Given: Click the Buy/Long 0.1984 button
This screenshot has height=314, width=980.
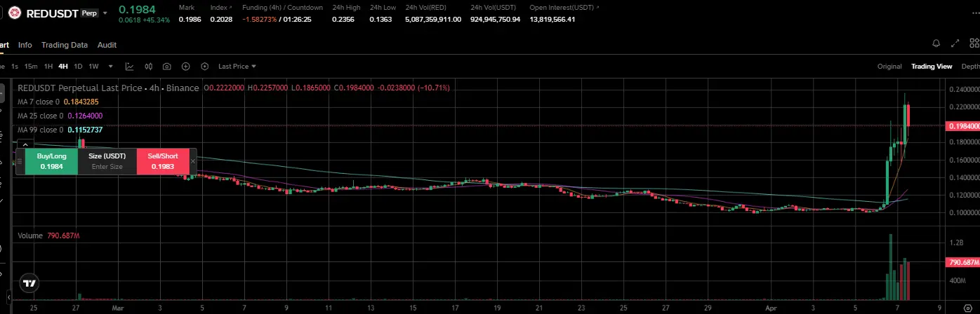Looking at the screenshot, I should click(x=51, y=161).
